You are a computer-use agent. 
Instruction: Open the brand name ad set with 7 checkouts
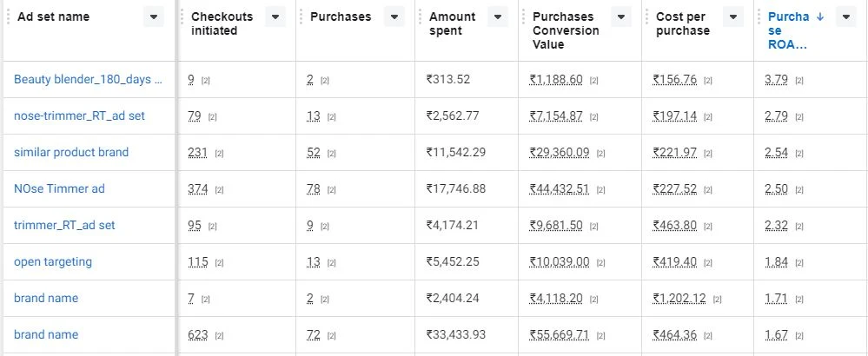coord(46,298)
